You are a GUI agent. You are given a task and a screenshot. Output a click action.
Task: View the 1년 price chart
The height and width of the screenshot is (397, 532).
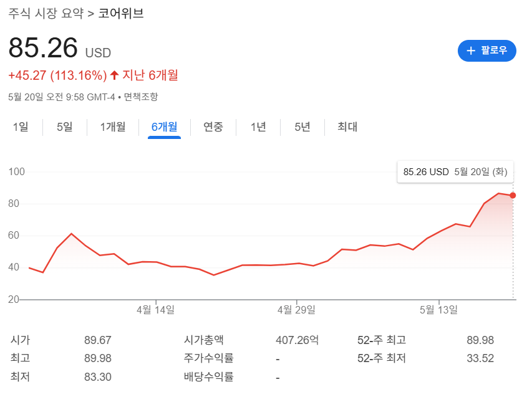257,127
